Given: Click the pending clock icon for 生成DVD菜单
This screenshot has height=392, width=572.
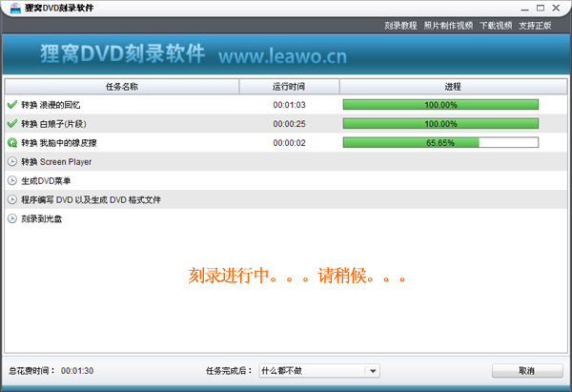Looking at the screenshot, I should [12, 180].
